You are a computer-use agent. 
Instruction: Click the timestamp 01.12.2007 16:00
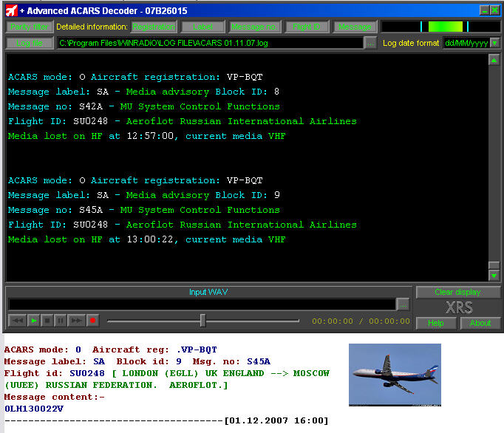click(x=276, y=420)
